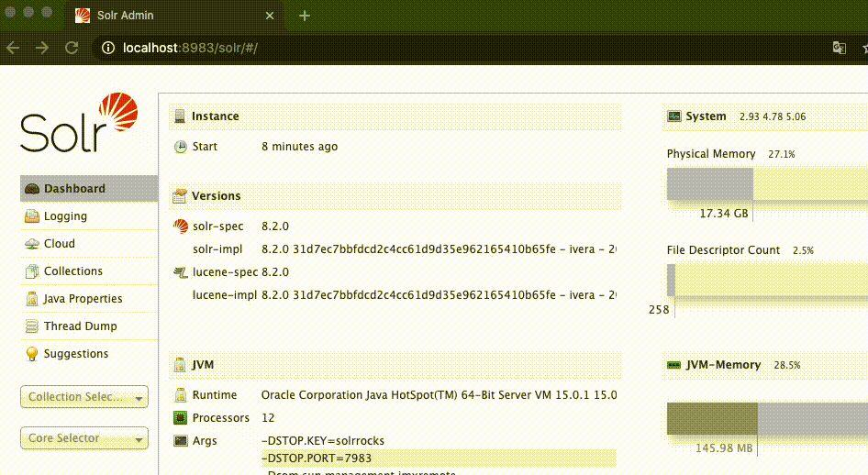Click system load averages 2.93 4.78 5.06

tap(773, 116)
